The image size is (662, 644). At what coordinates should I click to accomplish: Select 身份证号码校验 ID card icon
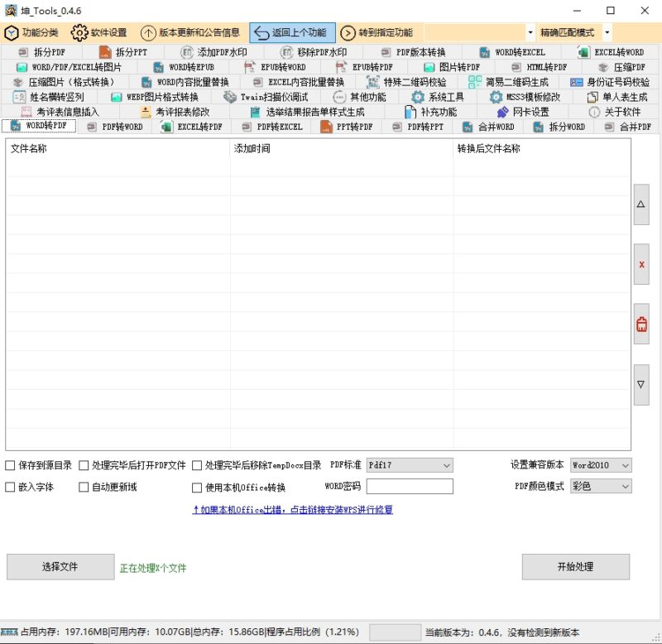[x=576, y=82]
